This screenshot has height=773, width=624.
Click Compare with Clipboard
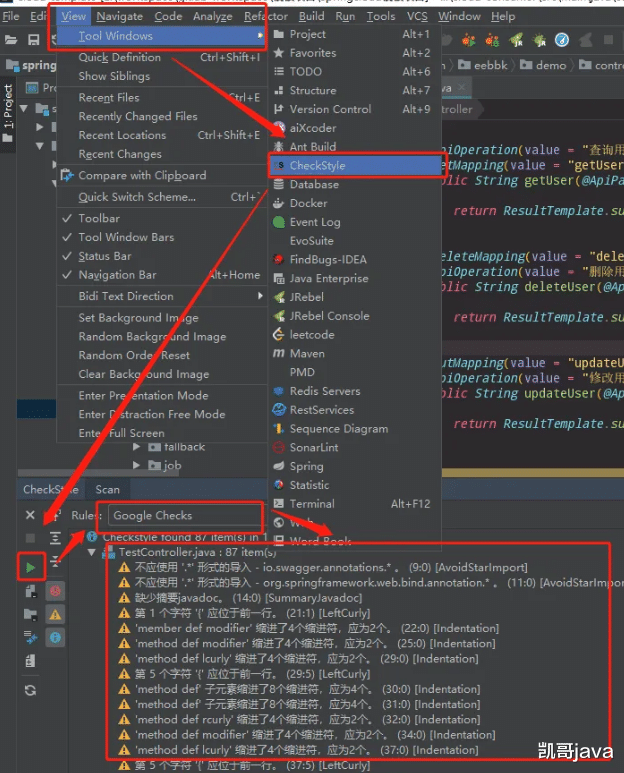tap(162, 176)
